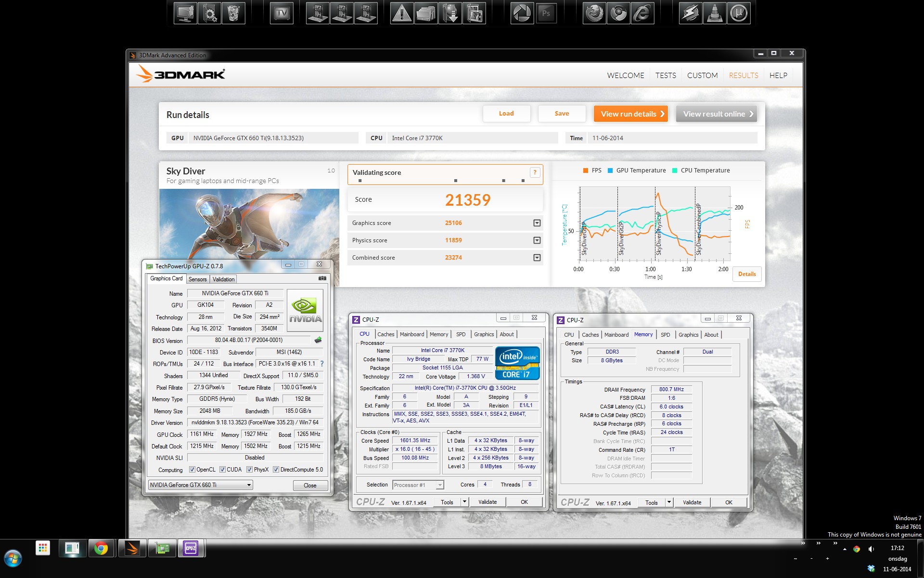Click the GPU-Z taskbar icon
924x578 pixels.
(x=162, y=548)
